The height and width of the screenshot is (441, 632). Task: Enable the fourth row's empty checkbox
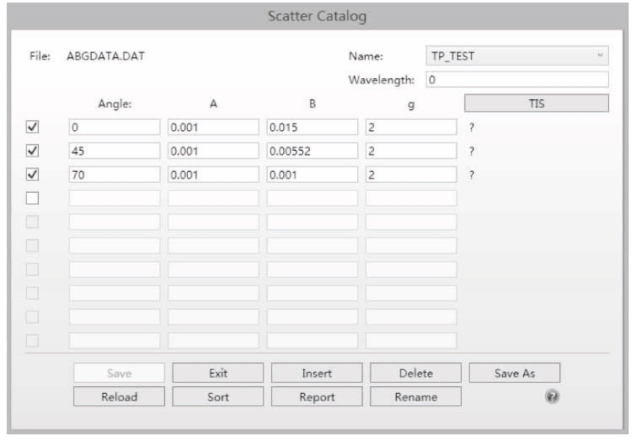[31, 198]
